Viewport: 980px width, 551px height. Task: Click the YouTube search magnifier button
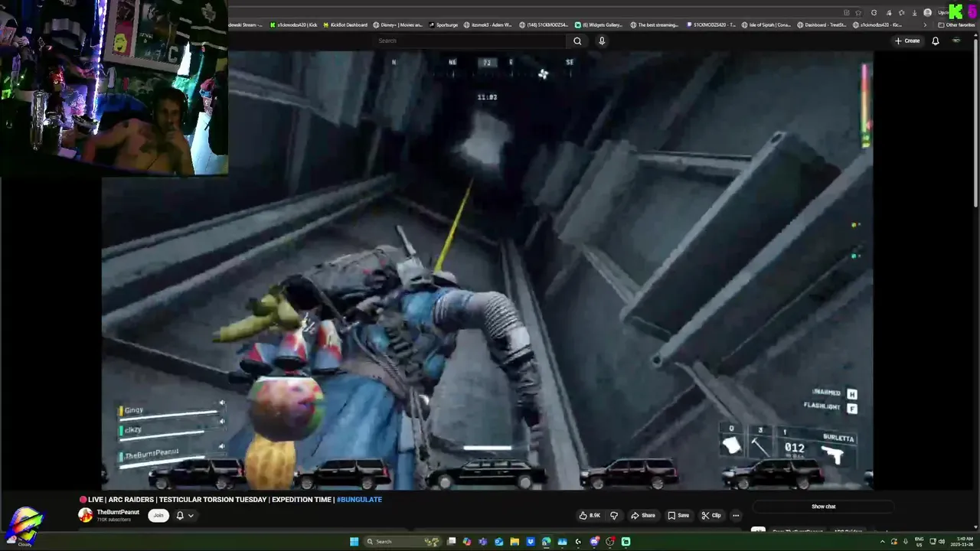[577, 41]
